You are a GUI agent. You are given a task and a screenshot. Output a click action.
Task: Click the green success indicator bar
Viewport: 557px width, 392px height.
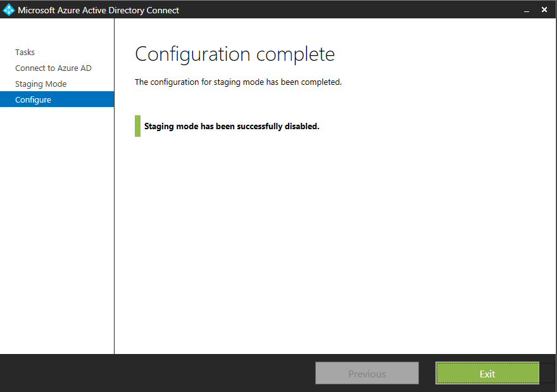137,126
